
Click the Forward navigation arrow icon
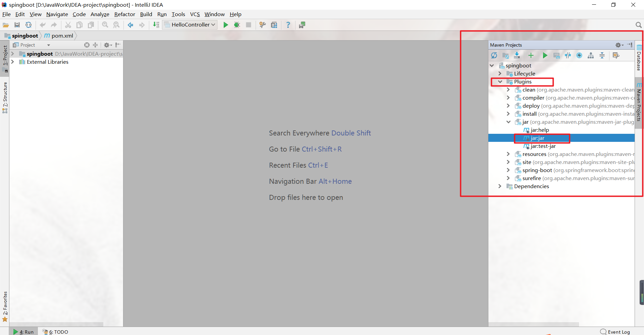point(142,25)
